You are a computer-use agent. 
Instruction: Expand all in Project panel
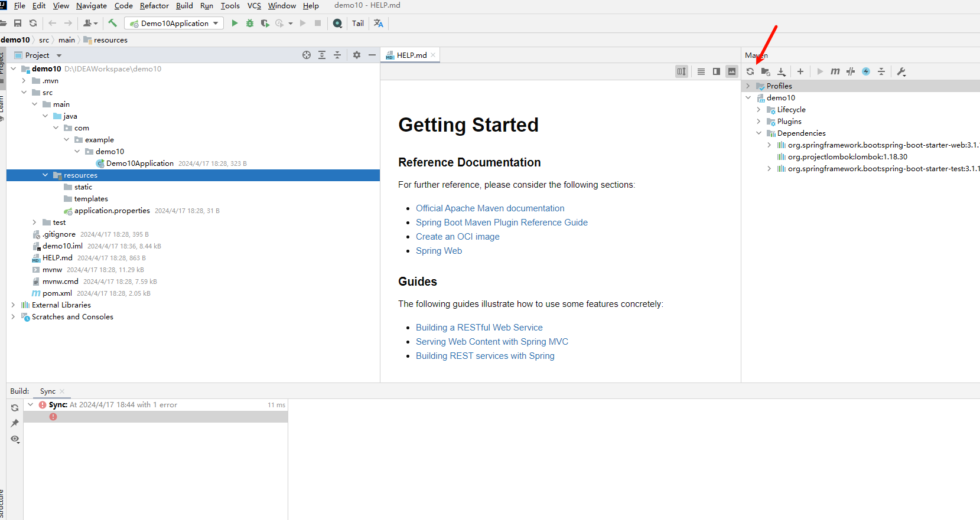322,55
